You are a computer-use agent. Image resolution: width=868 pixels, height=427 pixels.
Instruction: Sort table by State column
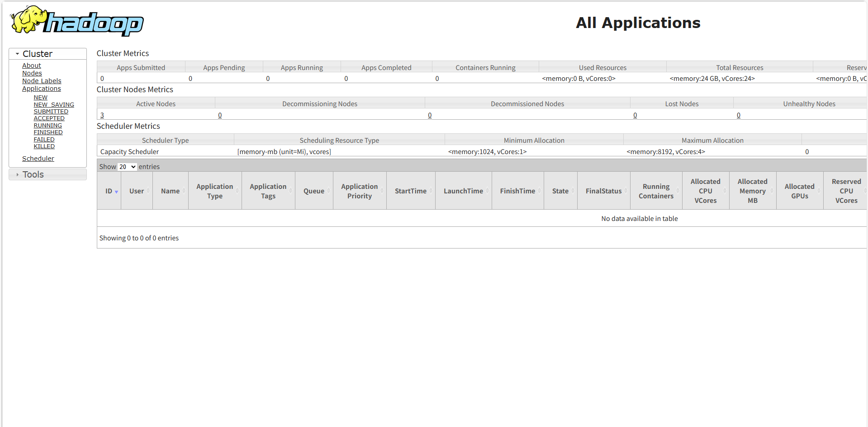coord(560,191)
